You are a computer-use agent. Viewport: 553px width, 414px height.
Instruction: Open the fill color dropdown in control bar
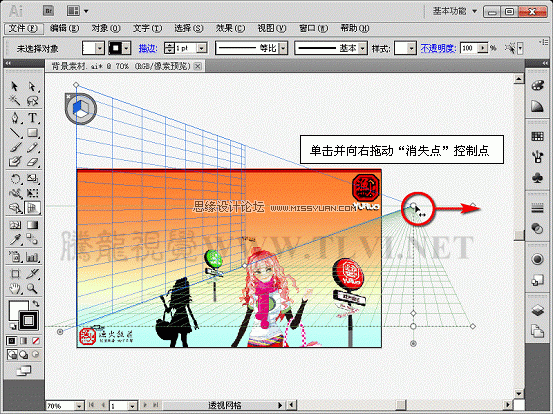click(x=100, y=48)
